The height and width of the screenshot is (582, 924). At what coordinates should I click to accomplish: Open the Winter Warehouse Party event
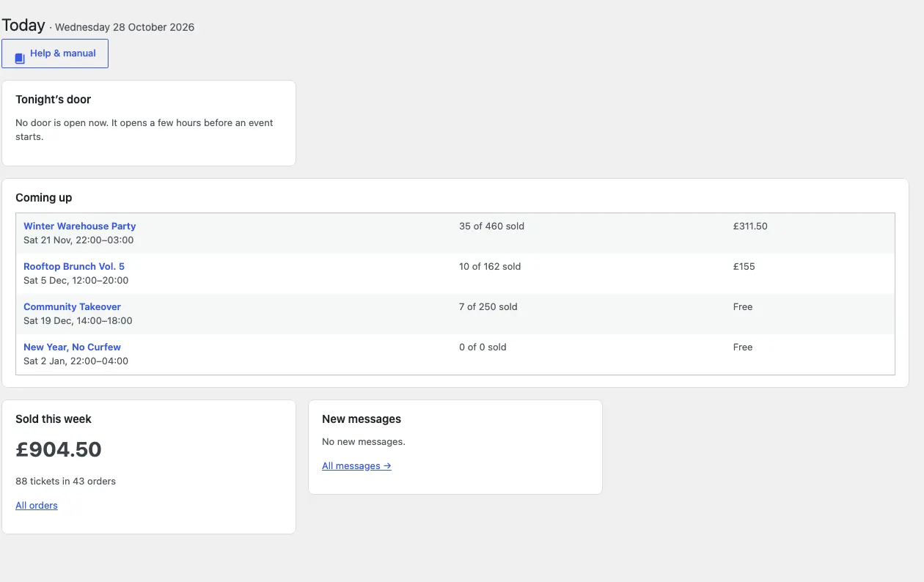80,226
